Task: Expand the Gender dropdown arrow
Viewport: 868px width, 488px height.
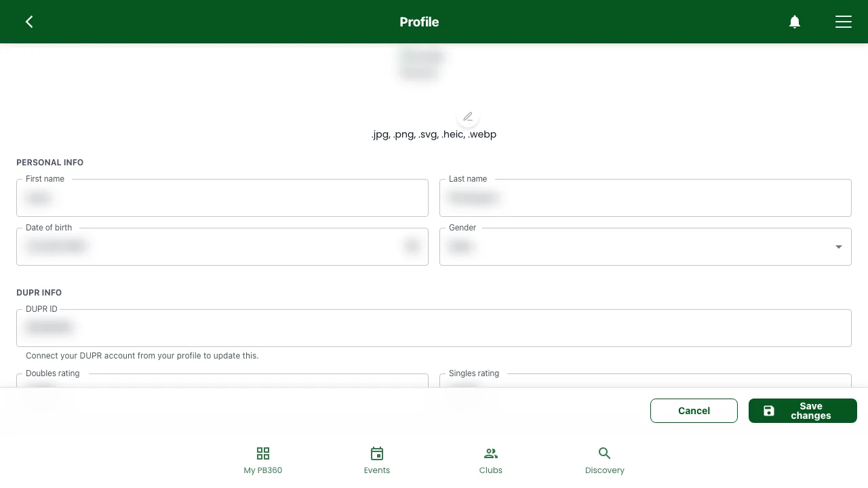Action: pos(839,247)
